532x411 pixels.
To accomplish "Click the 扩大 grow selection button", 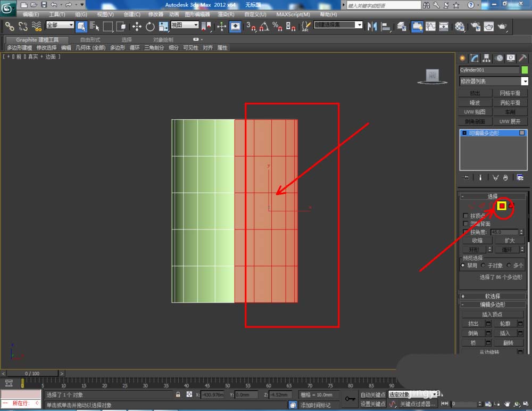I will coord(509,241).
